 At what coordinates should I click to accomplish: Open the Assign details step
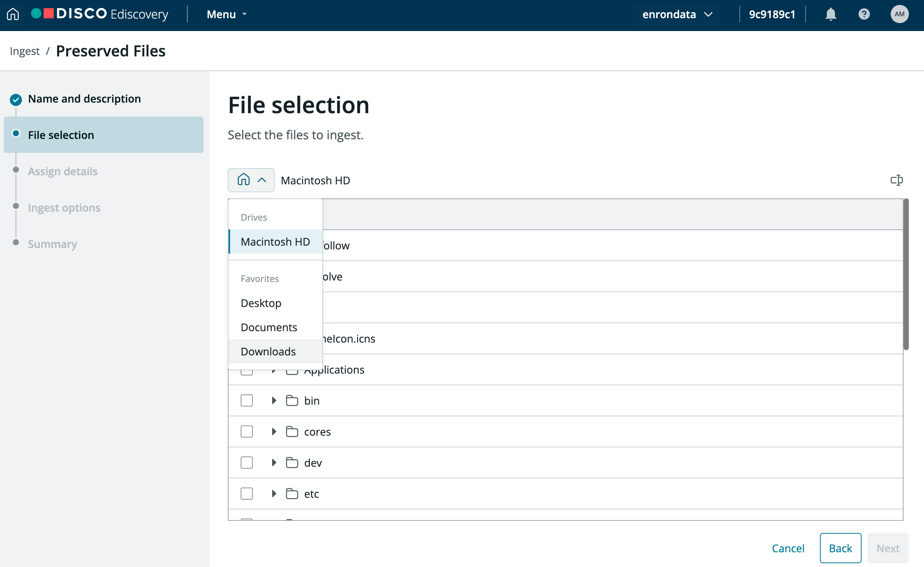pyautogui.click(x=63, y=171)
